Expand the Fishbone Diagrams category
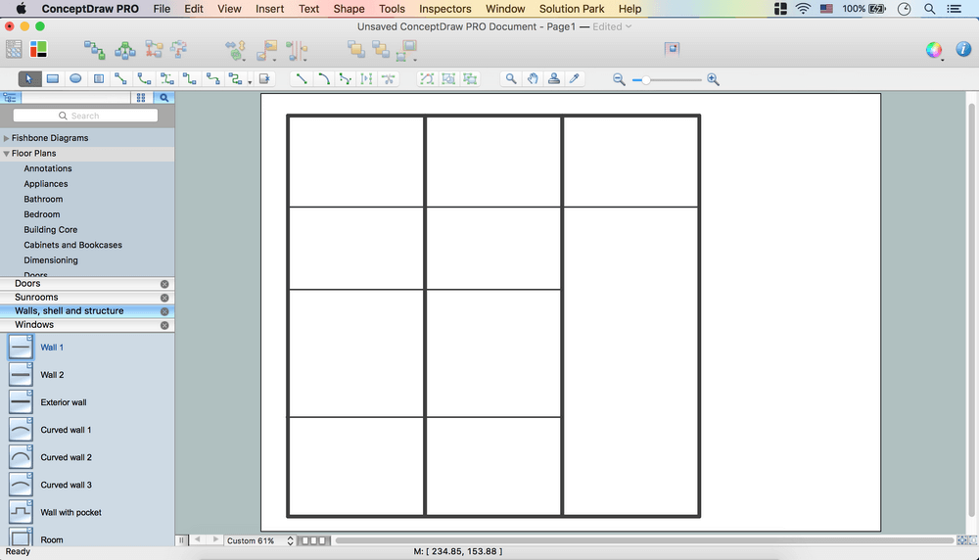The height and width of the screenshot is (560, 979). pos(7,138)
